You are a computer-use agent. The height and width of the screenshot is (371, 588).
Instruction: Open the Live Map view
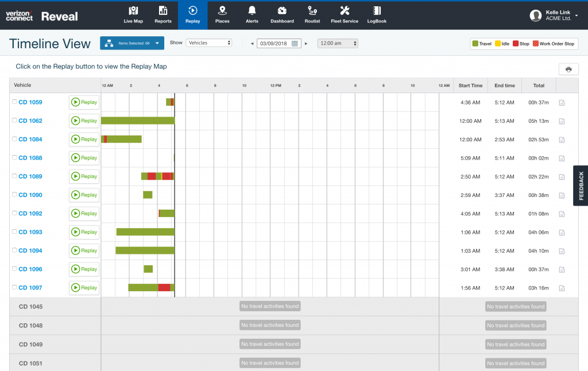point(133,14)
